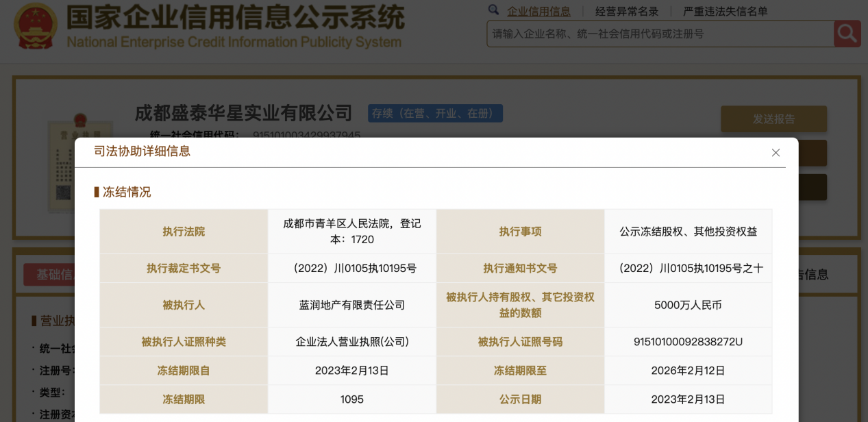Click company name 成都盛泰华星实业有限公司
The width and height of the screenshot is (868, 422).
click(x=244, y=113)
